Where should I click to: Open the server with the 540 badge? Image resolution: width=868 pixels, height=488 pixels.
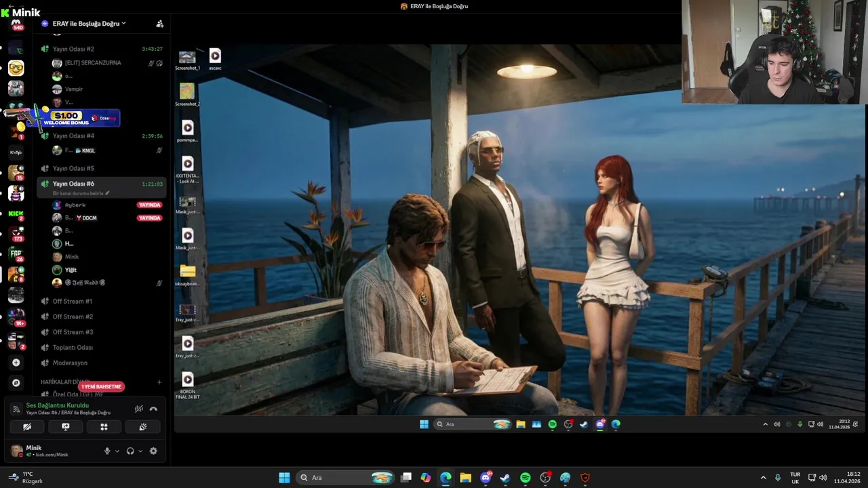point(16,25)
